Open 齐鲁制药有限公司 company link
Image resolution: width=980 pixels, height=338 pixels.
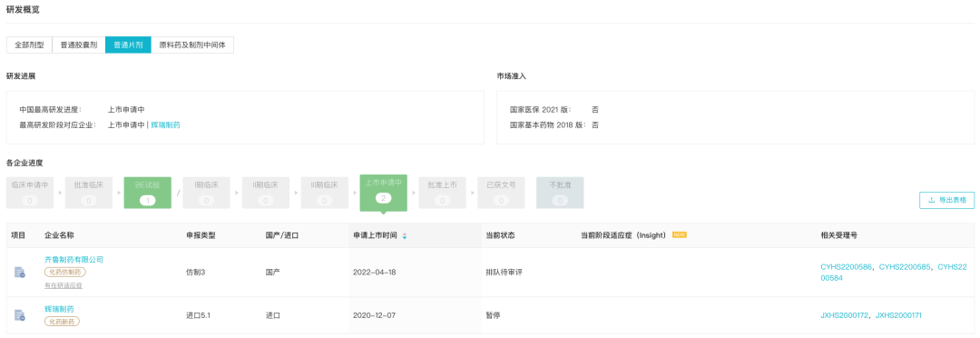coord(73,259)
